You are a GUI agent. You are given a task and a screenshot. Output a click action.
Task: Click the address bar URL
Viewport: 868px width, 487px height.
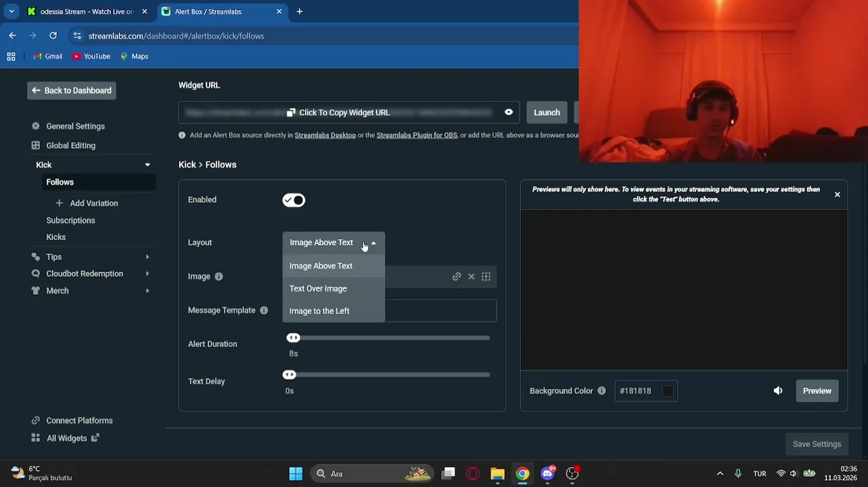coord(176,36)
